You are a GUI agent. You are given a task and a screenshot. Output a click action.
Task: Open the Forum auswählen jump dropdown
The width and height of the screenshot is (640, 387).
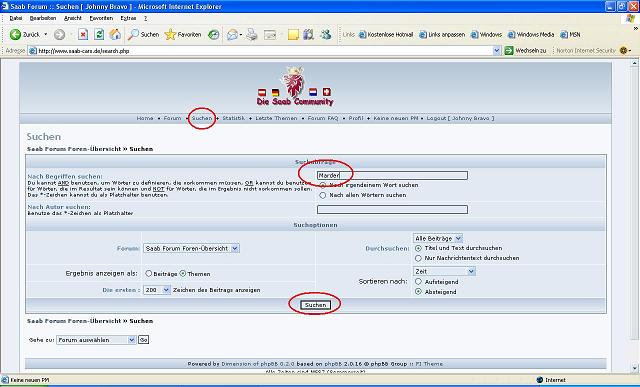coord(96,340)
